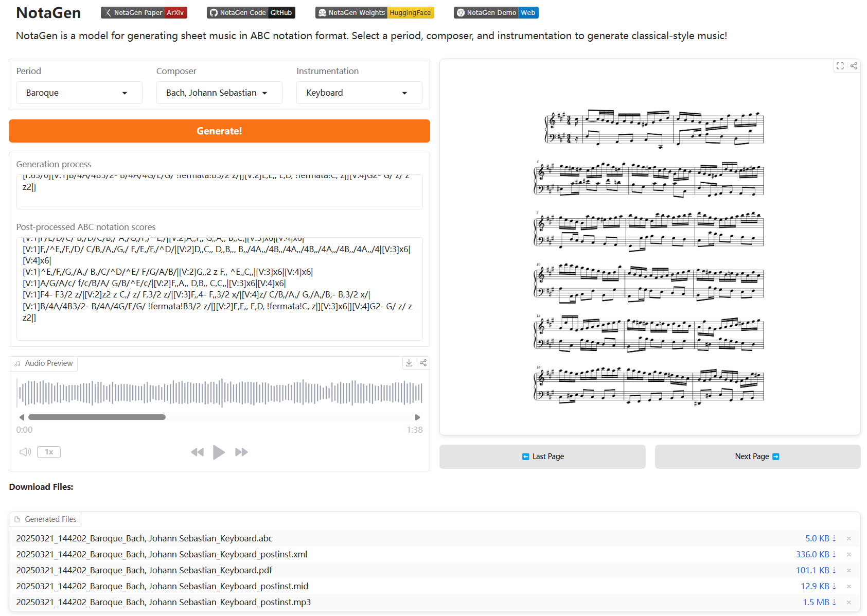Click the audio waveform to seek

click(220, 393)
